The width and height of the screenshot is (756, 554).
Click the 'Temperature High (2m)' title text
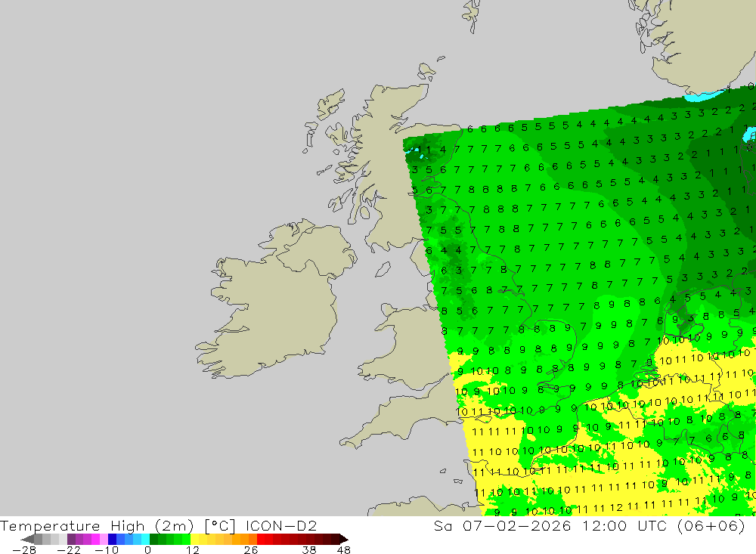(97, 525)
